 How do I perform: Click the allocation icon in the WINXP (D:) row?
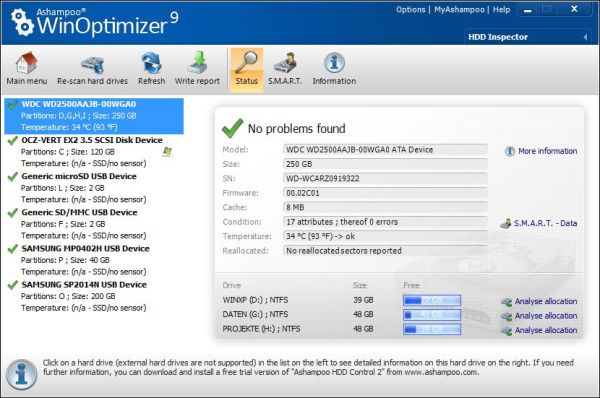[x=506, y=302]
